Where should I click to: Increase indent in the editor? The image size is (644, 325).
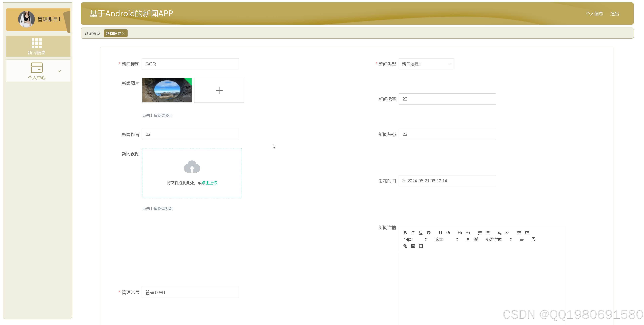coord(527,233)
